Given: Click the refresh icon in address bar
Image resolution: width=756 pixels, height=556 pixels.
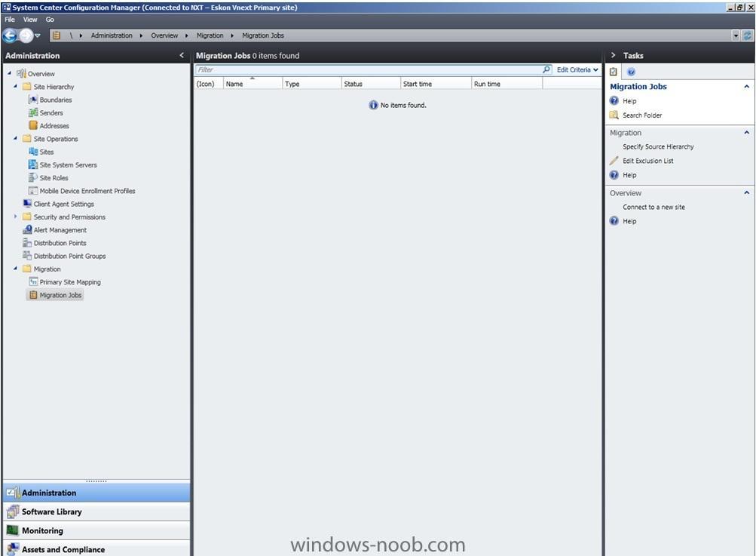Looking at the screenshot, I should 747,35.
